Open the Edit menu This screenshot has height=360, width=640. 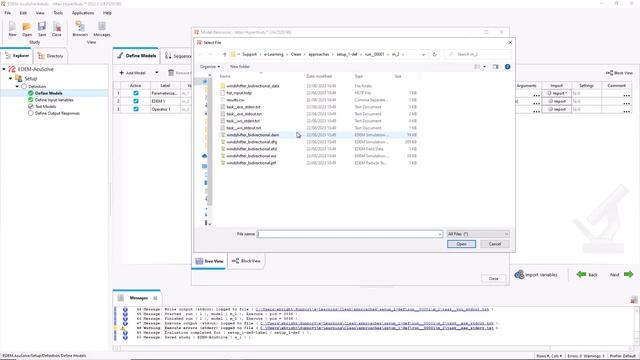(x=23, y=13)
